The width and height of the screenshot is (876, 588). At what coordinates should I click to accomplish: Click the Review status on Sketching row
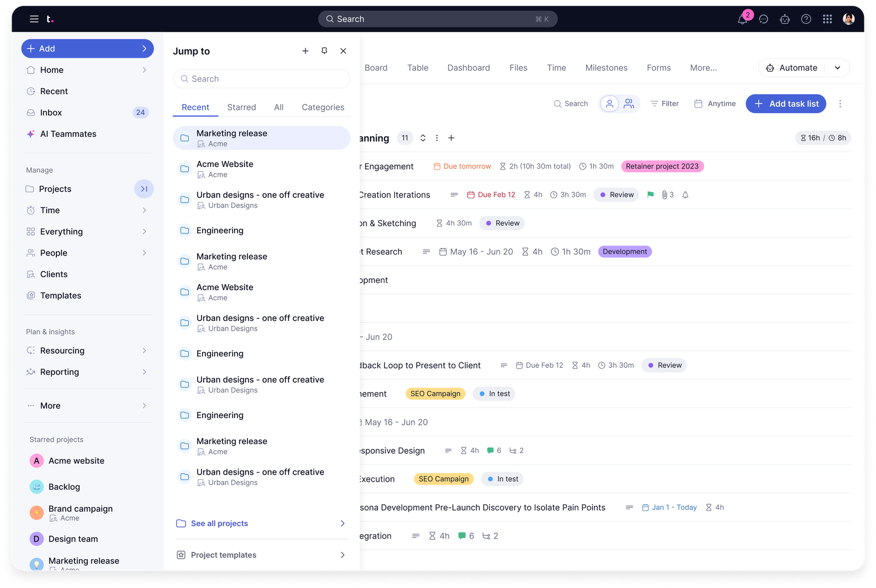coord(502,223)
